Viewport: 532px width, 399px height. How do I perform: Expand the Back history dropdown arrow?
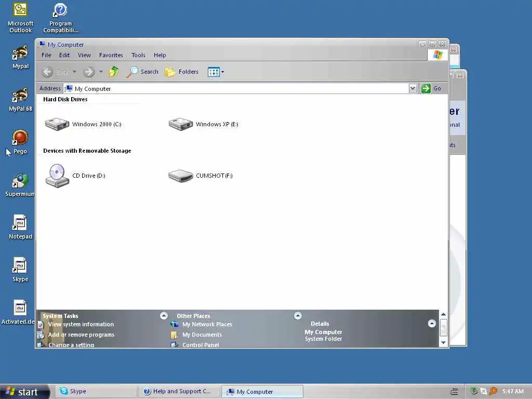74,72
